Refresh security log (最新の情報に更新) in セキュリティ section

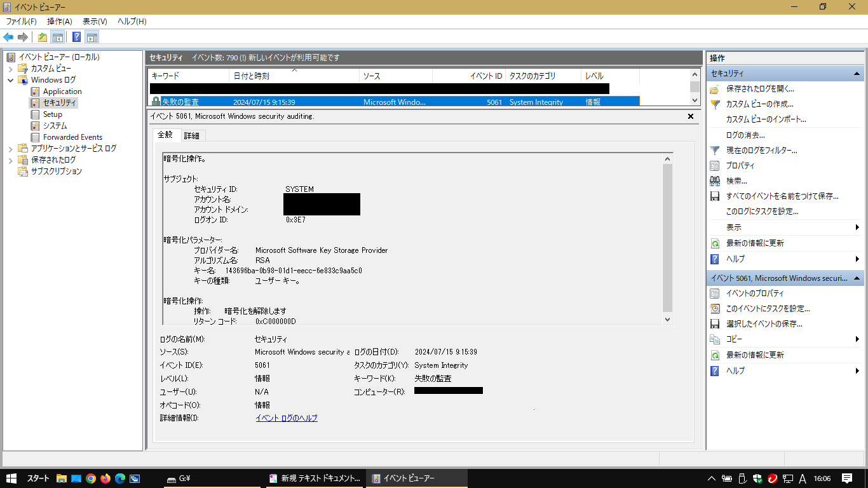click(x=755, y=243)
